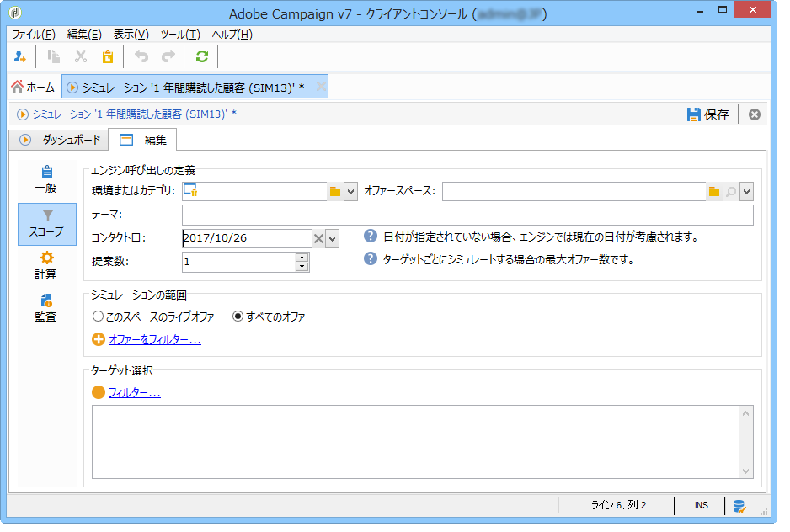Click help icon next to max offers hint
Screen dimensions: 790x532
coord(371,259)
